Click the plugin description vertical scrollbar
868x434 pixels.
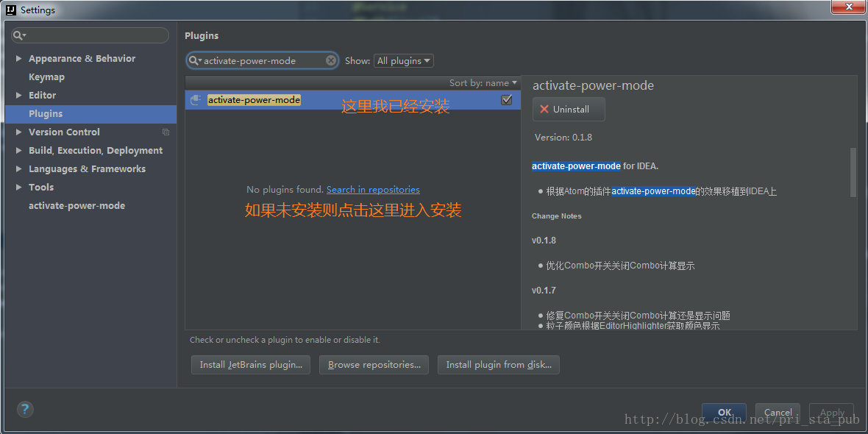click(x=853, y=172)
